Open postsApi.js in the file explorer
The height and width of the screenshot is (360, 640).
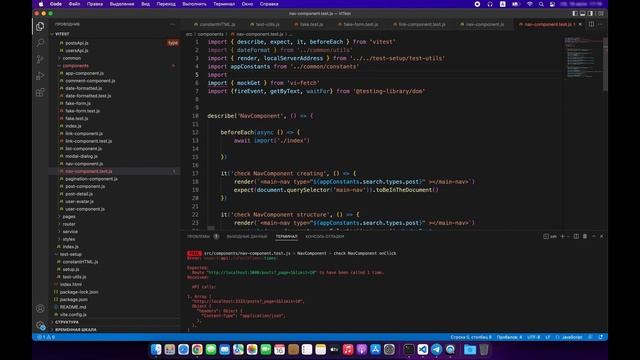click(x=77, y=43)
